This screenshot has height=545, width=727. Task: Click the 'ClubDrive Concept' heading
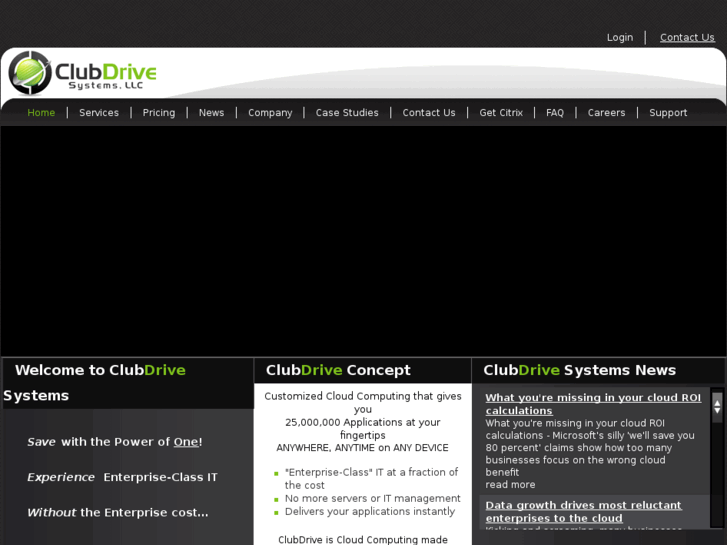(x=338, y=370)
